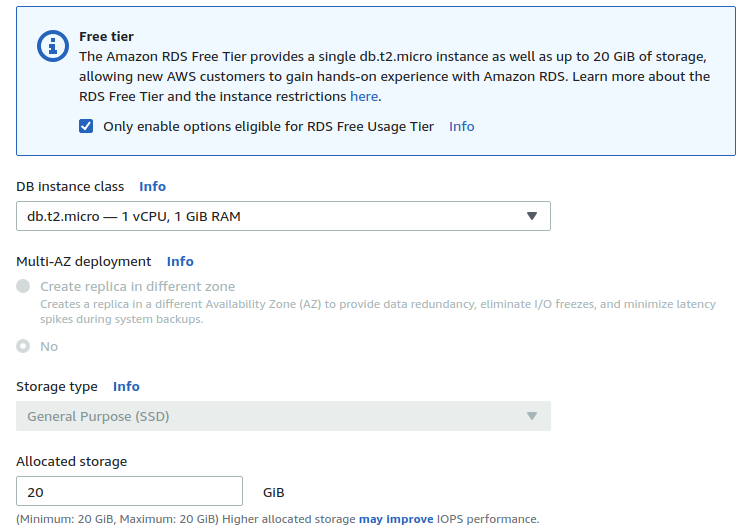Click the Free tier info circle icon

52,45
